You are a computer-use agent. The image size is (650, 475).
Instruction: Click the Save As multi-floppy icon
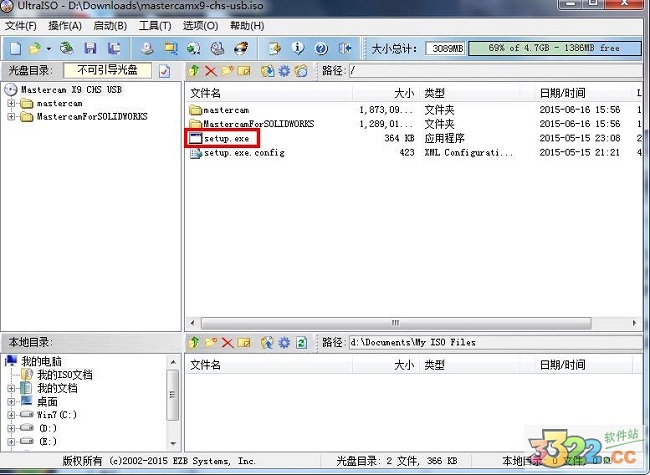click(x=114, y=48)
